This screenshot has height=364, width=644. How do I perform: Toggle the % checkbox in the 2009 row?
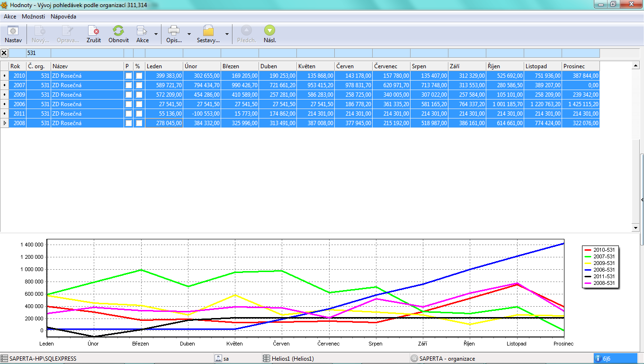(x=139, y=94)
